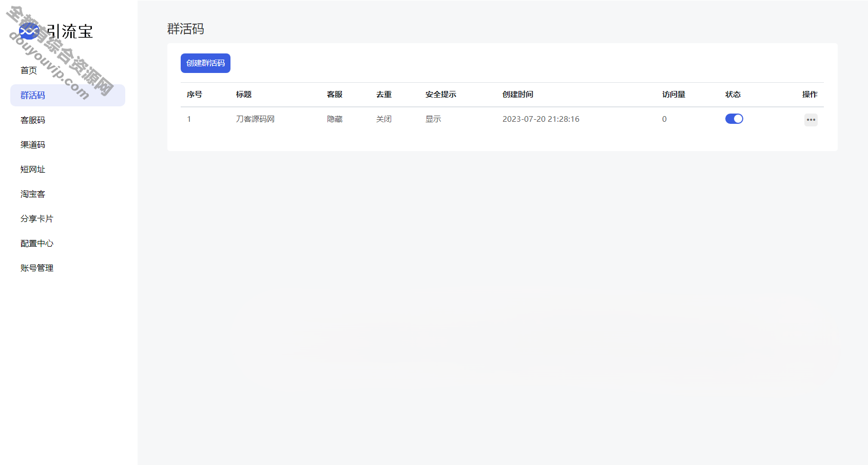
Task: Click the 状态 column header
Action: coord(733,95)
